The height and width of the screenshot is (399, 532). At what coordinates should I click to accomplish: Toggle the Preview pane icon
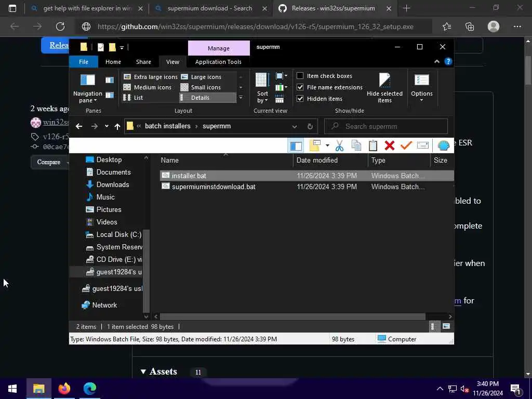[109, 80]
